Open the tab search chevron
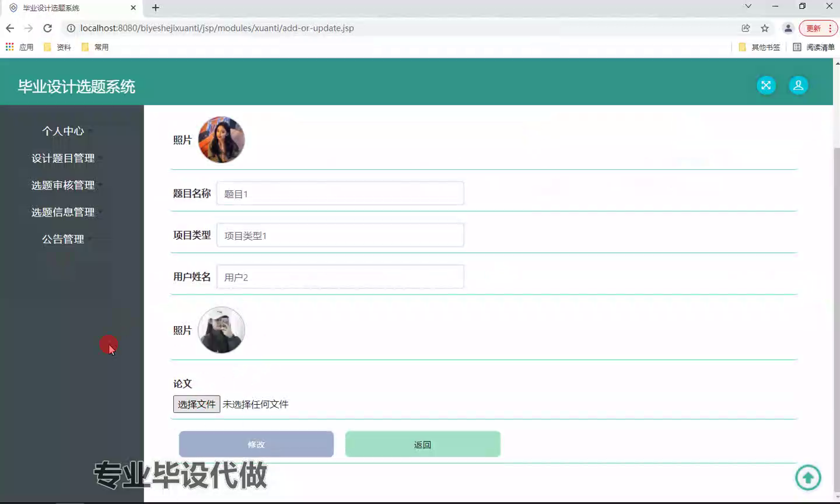 (748, 6)
